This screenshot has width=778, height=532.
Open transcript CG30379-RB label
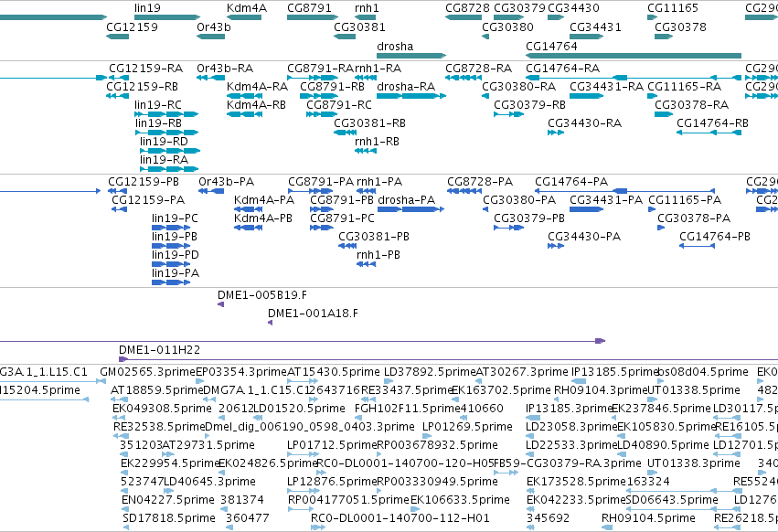(x=530, y=105)
